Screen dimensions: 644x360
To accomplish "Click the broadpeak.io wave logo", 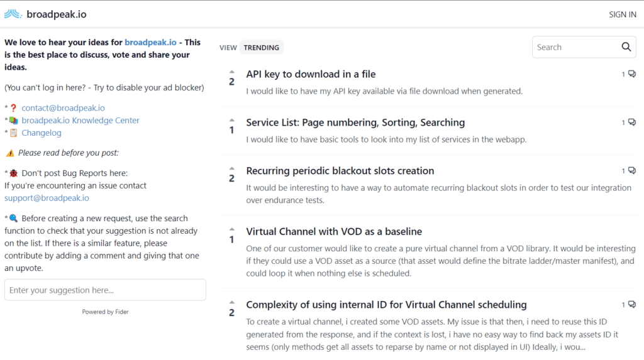I will tap(13, 14).
